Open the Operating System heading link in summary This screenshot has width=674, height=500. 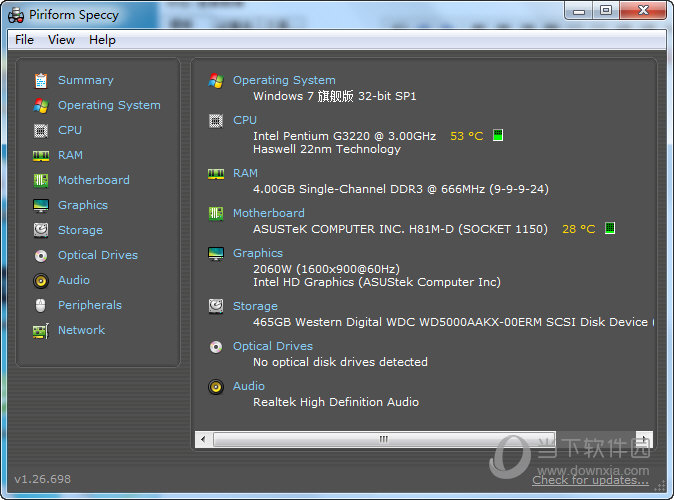click(284, 80)
